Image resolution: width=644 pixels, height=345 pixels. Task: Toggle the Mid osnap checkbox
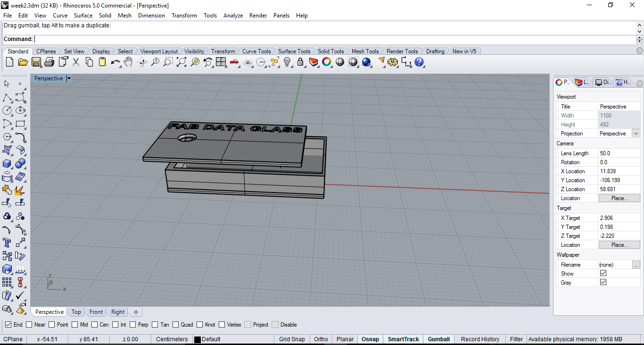(x=75, y=325)
